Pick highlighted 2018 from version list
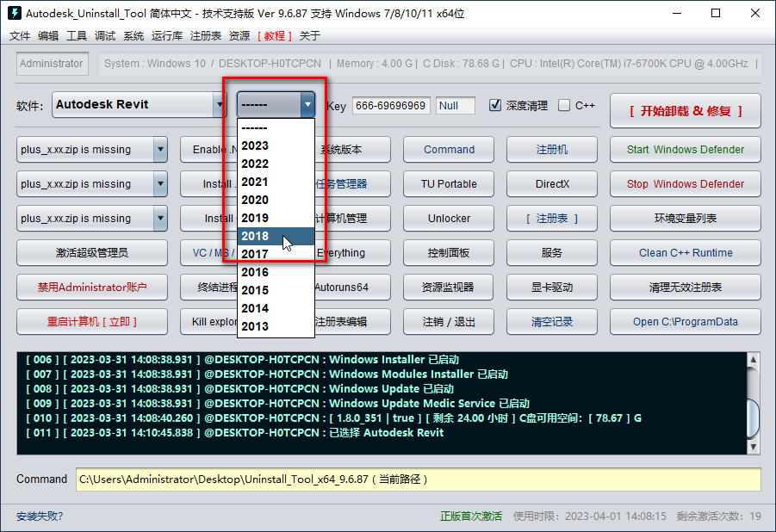This screenshot has height=532, width=776. pyautogui.click(x=276, y=236)
